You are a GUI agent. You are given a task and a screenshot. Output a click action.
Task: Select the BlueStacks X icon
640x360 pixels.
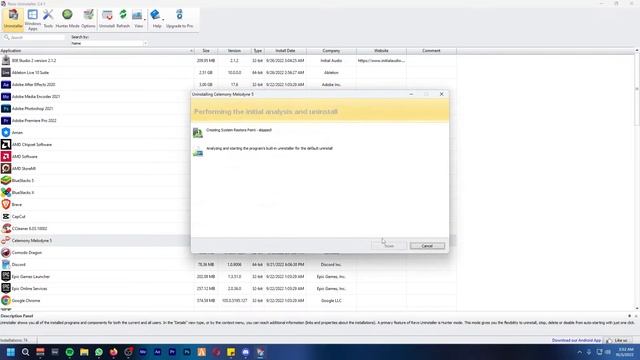coord(6,192)
